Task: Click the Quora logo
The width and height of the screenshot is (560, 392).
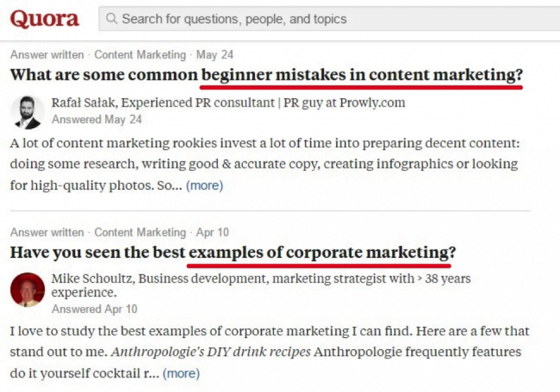Action: point(44,19)
